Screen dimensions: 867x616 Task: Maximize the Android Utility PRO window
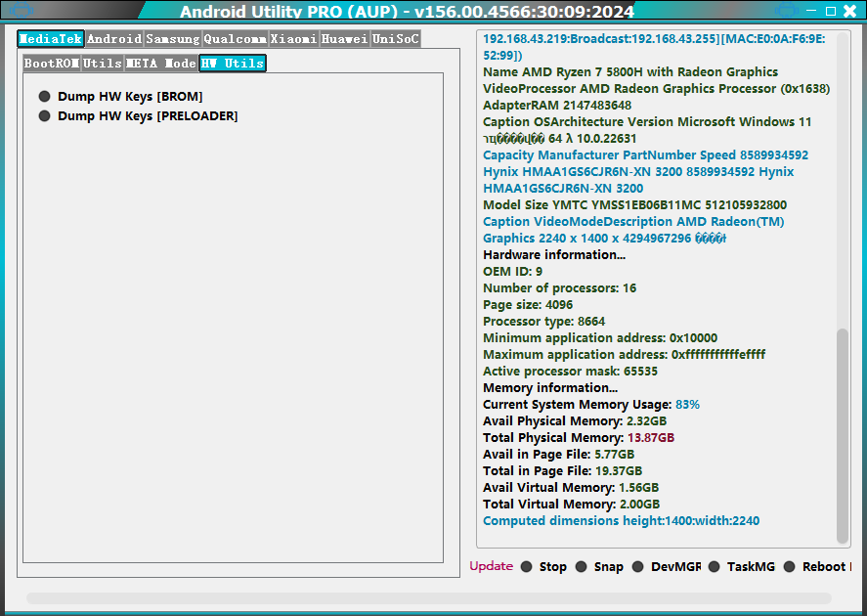click(831, 11)
